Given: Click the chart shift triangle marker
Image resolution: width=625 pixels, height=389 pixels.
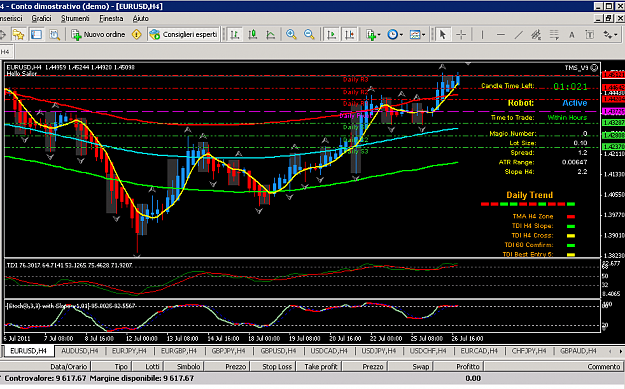Looking at the screenshot, I should point(468,64).
